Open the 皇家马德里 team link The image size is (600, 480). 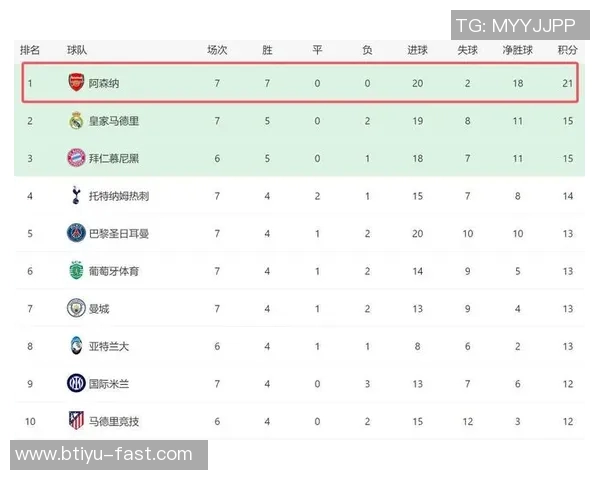point(114,121)
